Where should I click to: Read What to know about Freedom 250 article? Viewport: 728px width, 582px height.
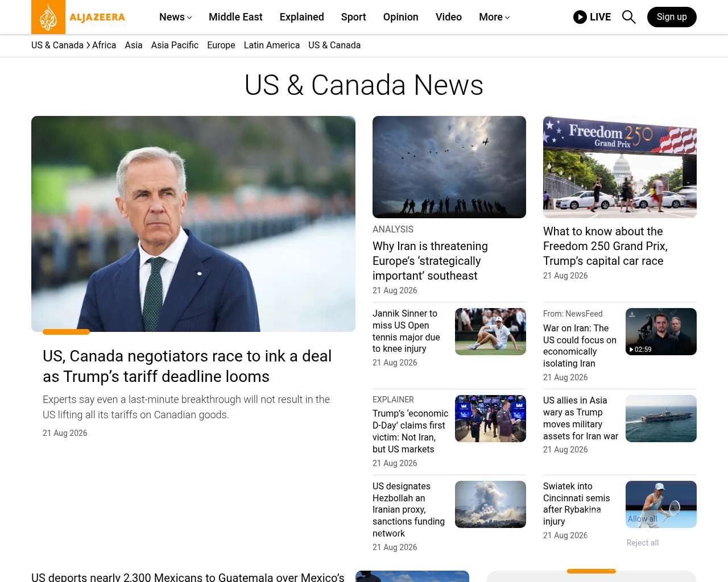pos(605,246)
